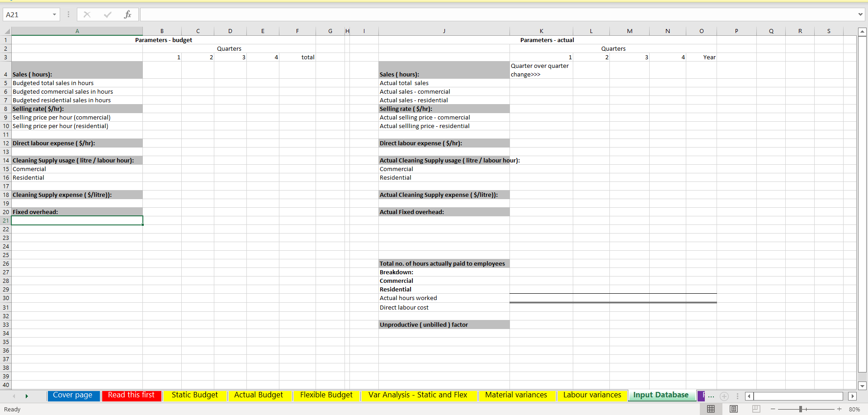
Task: Select column K header
Action: (x=541, y=31)
